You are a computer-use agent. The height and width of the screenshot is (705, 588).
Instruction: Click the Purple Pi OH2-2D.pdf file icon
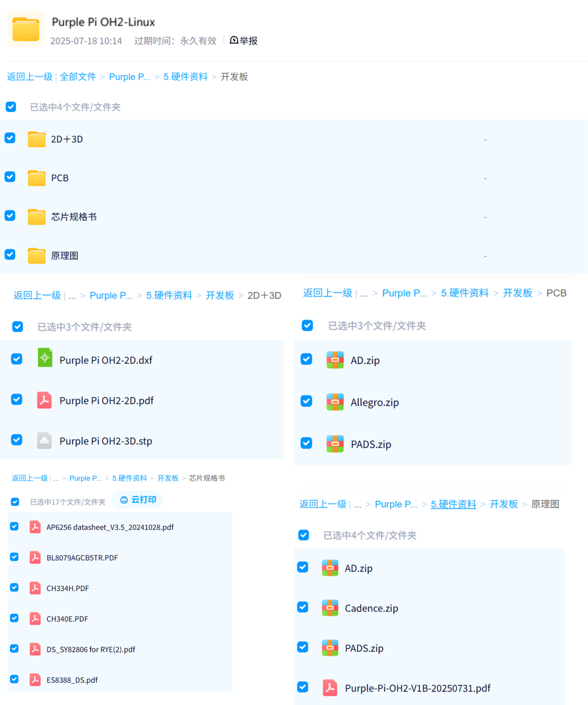pyautogui.click(x=44, y=400)
